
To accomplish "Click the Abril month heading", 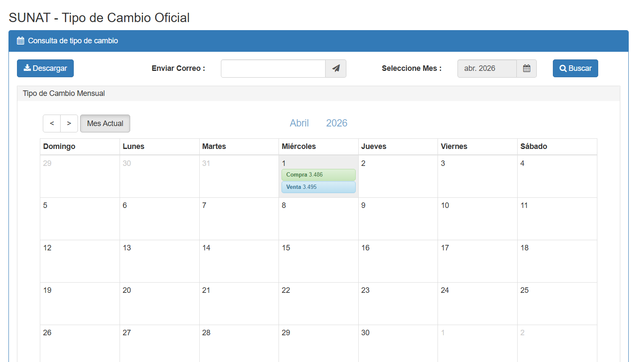I will (x=299, y=123).
